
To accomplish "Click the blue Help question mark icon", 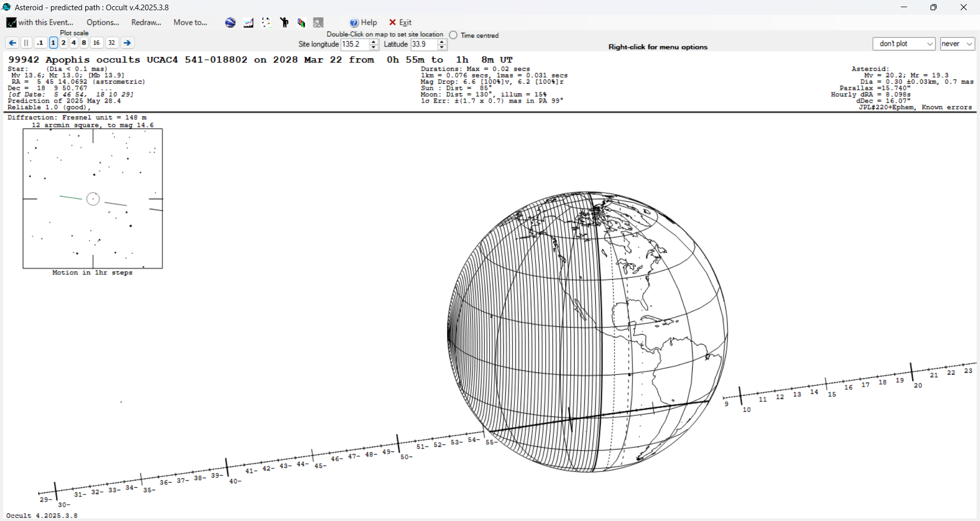I will click(x=354, y=22).
